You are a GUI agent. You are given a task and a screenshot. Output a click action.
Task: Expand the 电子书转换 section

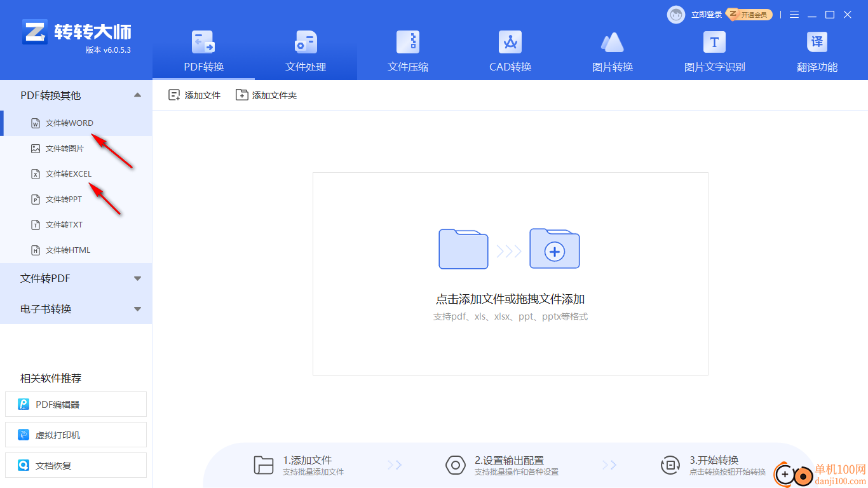(76, 309)
